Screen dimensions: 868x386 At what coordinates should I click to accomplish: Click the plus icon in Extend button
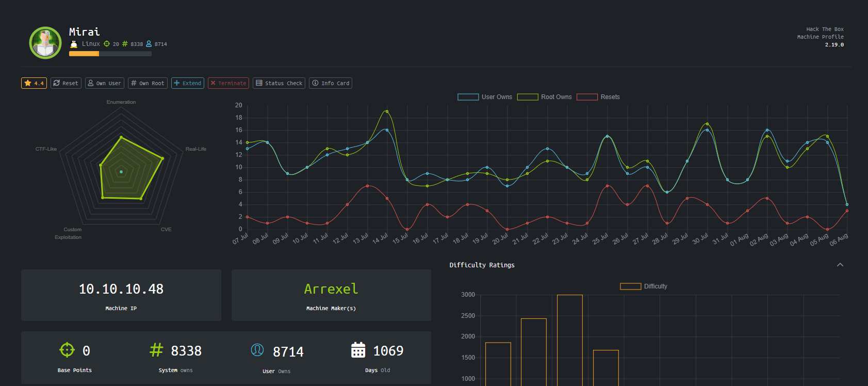pos(177,83)
